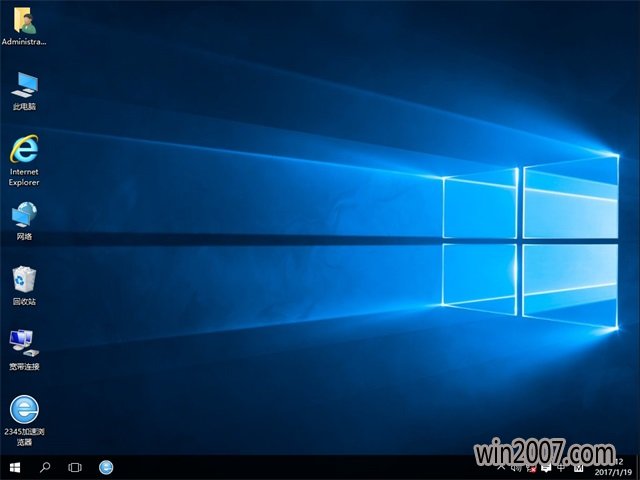The image size is (640, 480).
Task: Select the 此电脑 (This PC) desktop icon
Action: (24, 91)
